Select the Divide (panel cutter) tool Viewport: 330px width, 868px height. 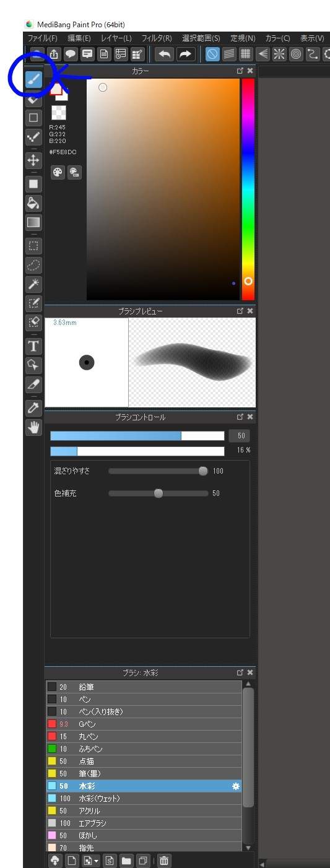34,384
